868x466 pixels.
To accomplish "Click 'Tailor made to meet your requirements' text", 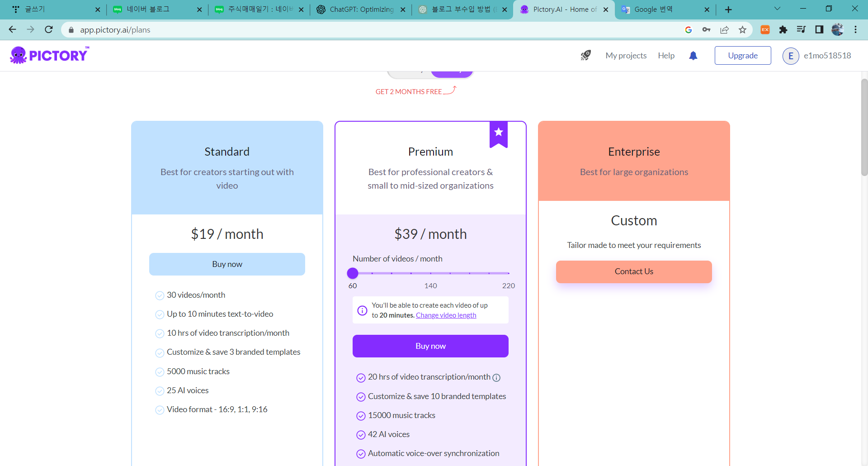I will (x=634, y=245).
